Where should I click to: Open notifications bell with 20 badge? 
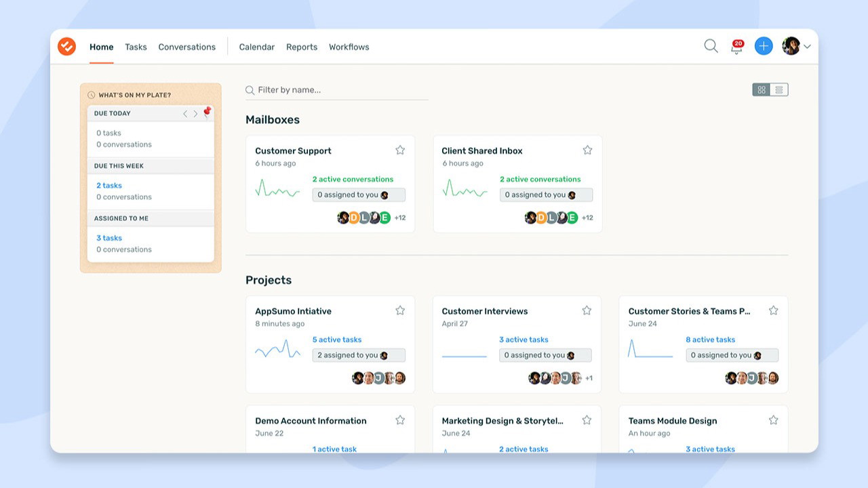point(736,46)
